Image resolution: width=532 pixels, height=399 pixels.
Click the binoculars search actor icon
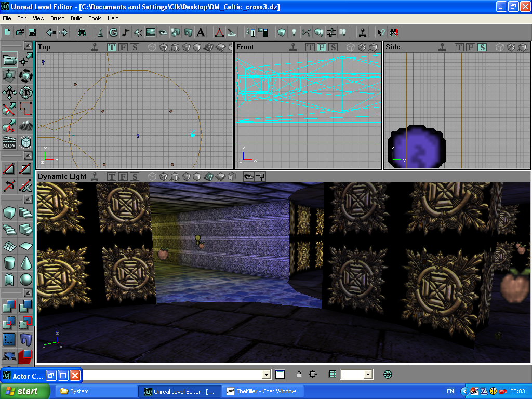82,32
